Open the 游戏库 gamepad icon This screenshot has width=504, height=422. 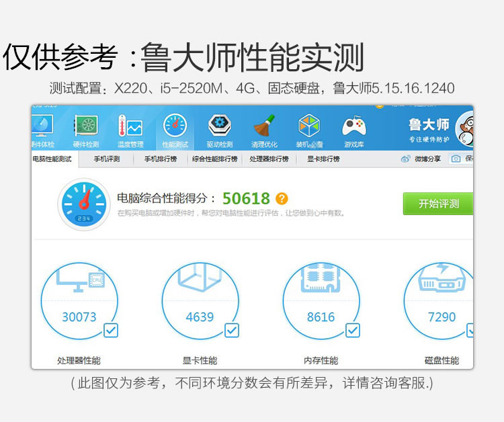coord(354,126)
